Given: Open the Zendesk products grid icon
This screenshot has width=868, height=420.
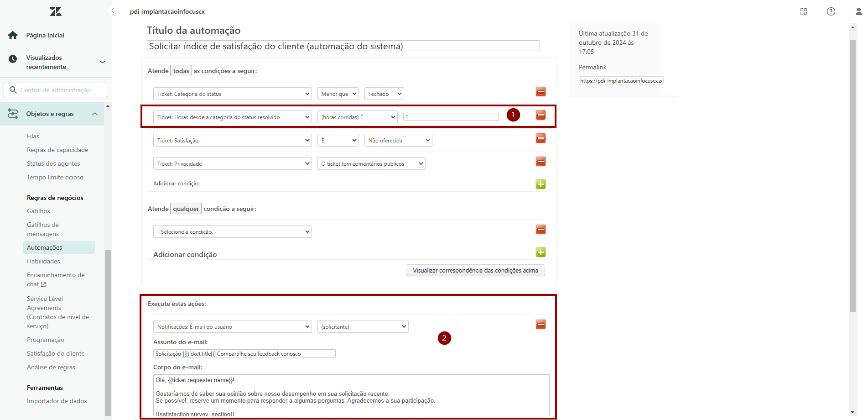Looking at the screenshot, I should 804,11.
